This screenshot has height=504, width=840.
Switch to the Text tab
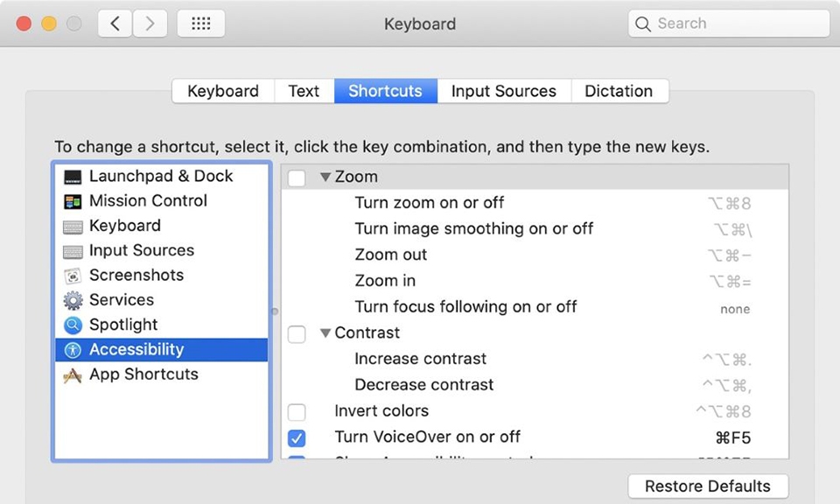[x=304, y=91]
